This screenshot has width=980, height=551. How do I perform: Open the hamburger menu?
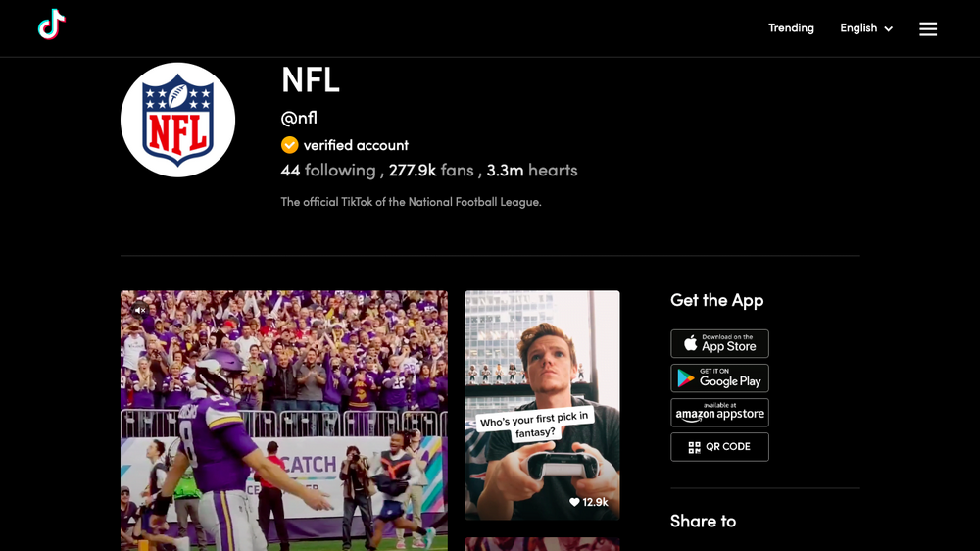point(927,28)
